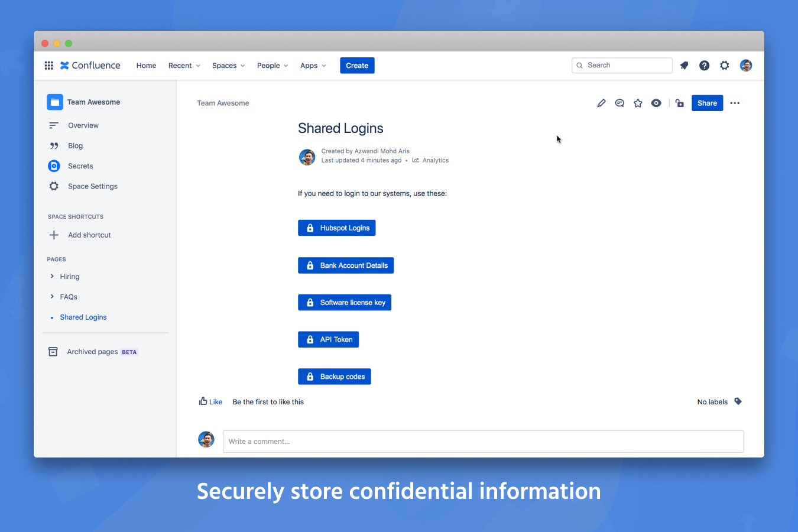The width and height of the screenshot is (798, 532).
Task: Open notifications bell icon
Action: 684,66
